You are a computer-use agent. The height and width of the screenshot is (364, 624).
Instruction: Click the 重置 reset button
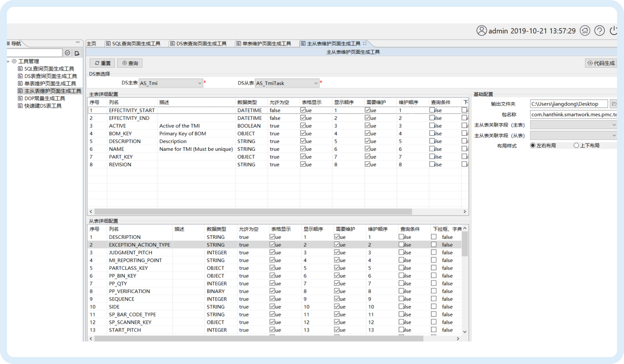(x=103, y=63)
